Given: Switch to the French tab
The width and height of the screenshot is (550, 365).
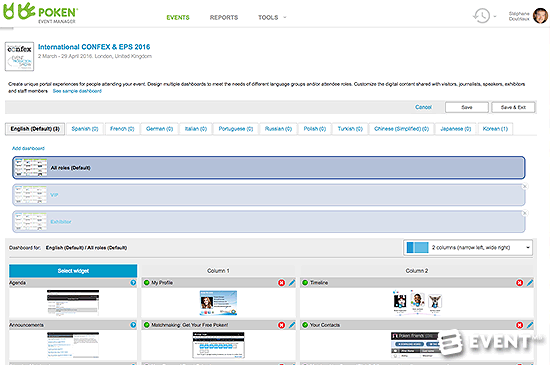Looking at the screenshot, I should pyautogui.click(x=122, y=129).
